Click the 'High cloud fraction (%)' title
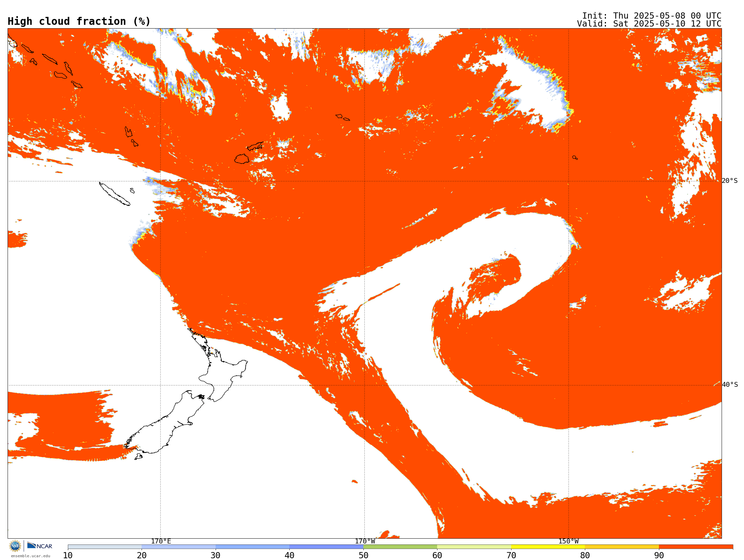Viewport: 744px width, 560px height. click(79, 21)
